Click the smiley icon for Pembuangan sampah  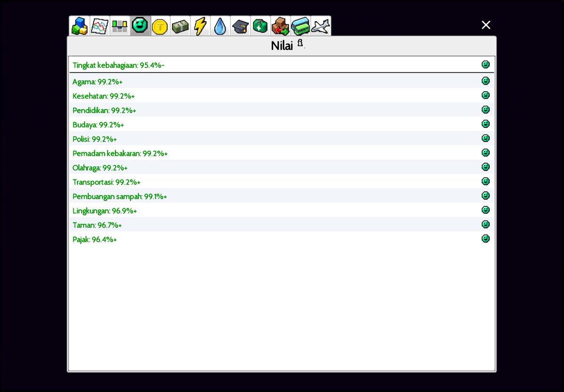(x=486, y=196)
